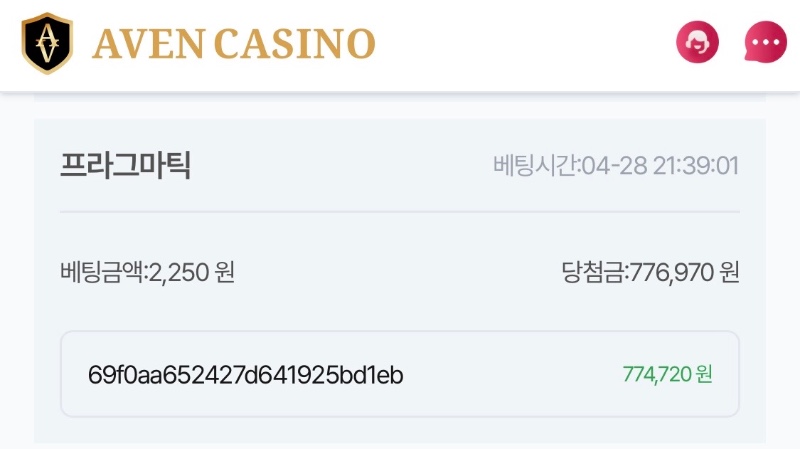This screenshot has height=449, width=800.
Task: Click the green 774,720 profit amount
Action: [657, 375]
